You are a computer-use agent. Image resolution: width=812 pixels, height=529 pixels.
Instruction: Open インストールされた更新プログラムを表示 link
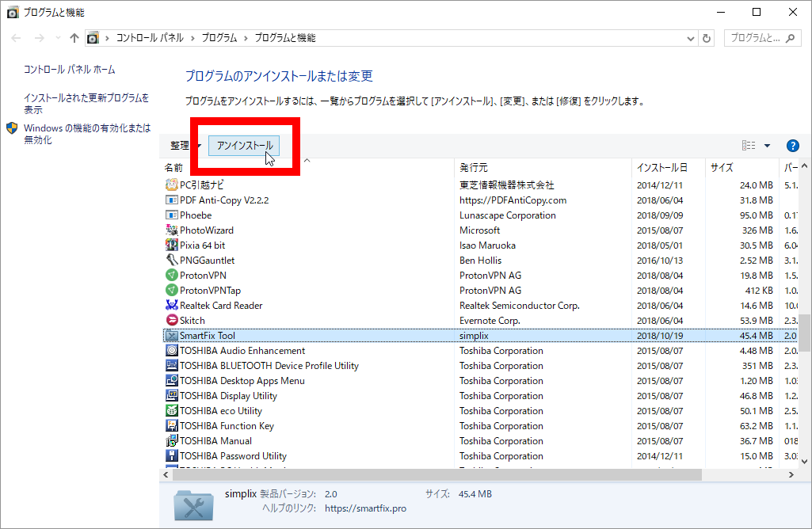click(x=86, y=104)
